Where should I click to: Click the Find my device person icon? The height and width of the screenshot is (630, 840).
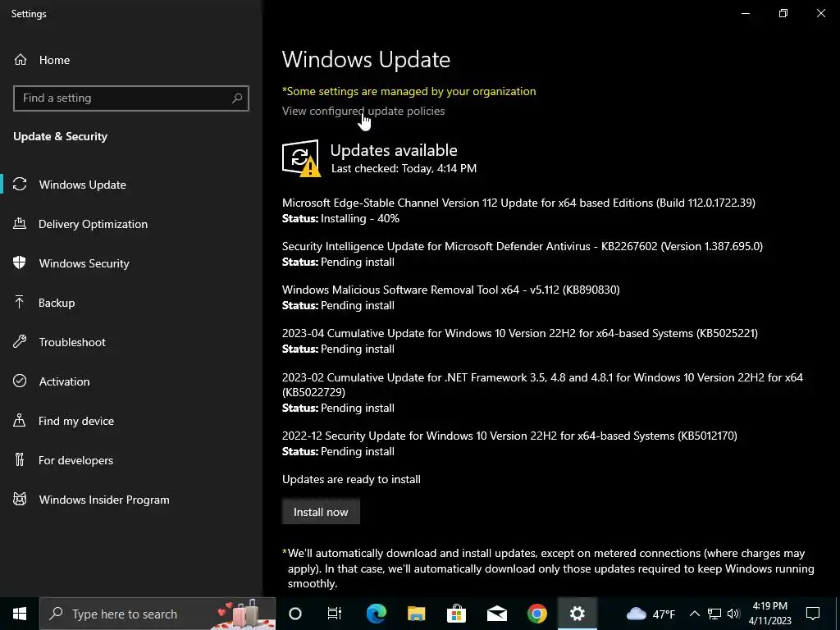click(20, 421)
